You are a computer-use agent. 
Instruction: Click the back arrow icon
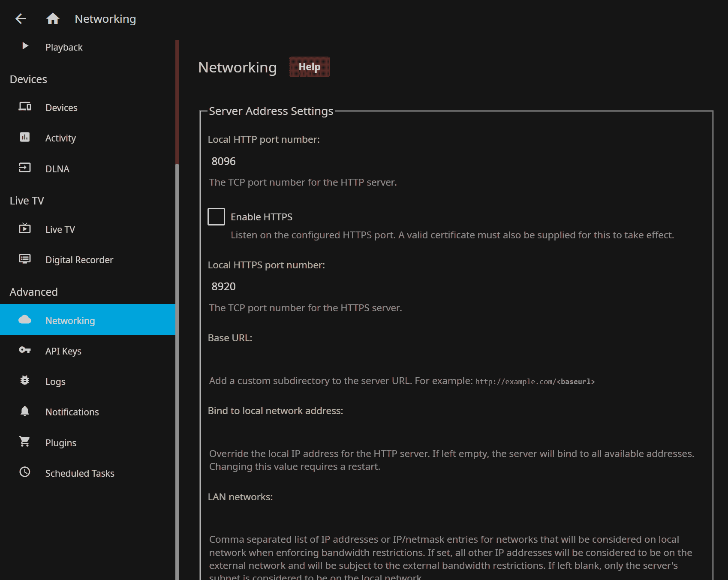[21, 18]
